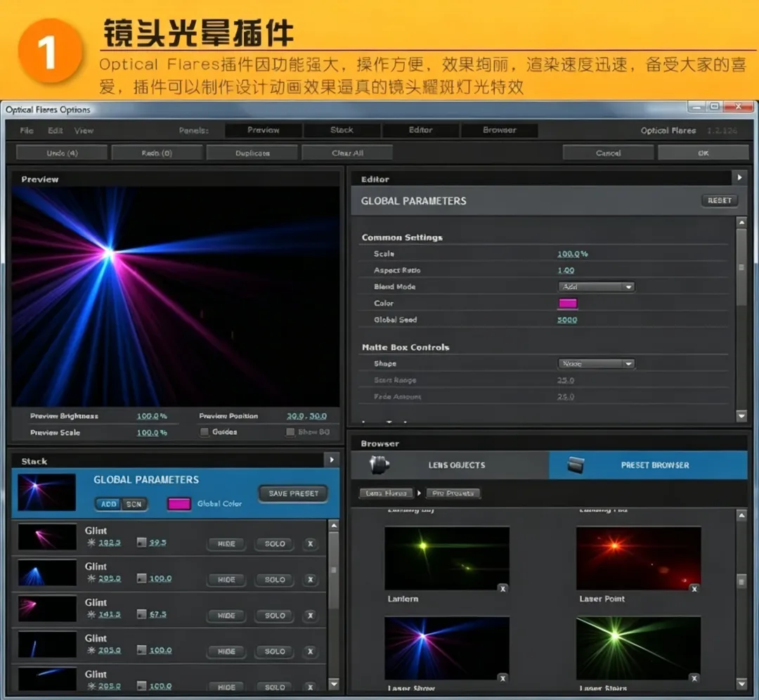Go to Lens Flares breadcrumb folder
The image size is (759, 700).
click(386, 493)
